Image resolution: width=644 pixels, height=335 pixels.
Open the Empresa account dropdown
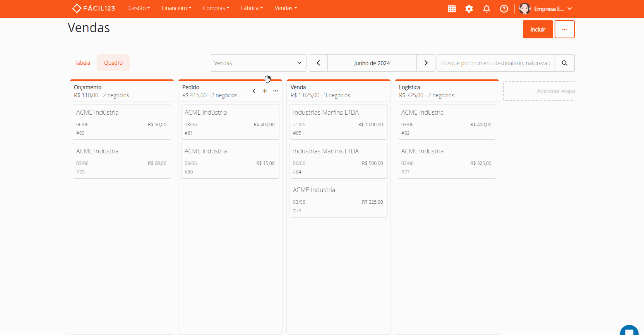tap(546, 9)
